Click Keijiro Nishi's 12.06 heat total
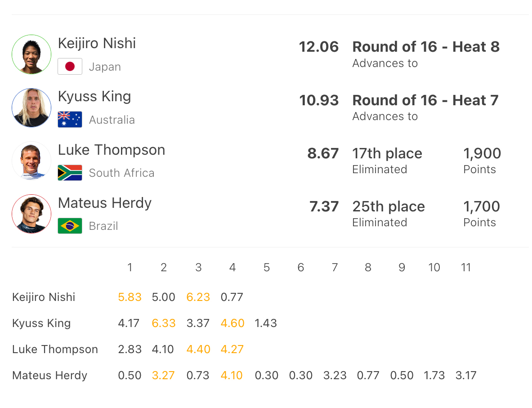 tap(319, 47)
